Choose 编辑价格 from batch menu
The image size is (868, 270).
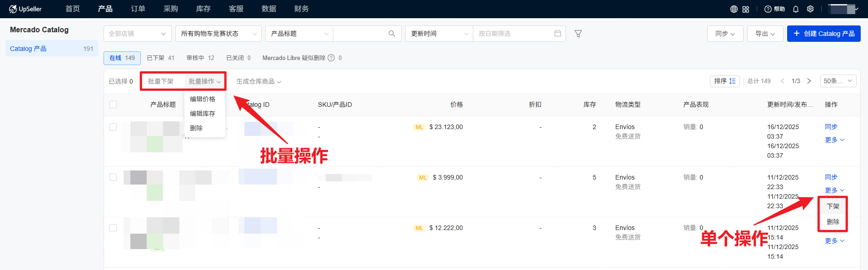tap(203, 99)
